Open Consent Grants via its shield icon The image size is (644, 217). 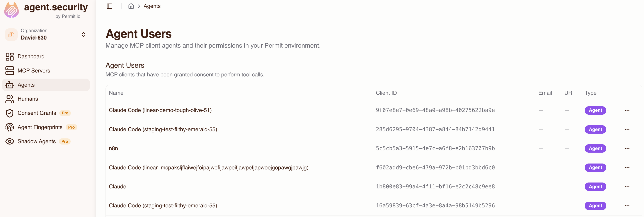coord(10,113)
